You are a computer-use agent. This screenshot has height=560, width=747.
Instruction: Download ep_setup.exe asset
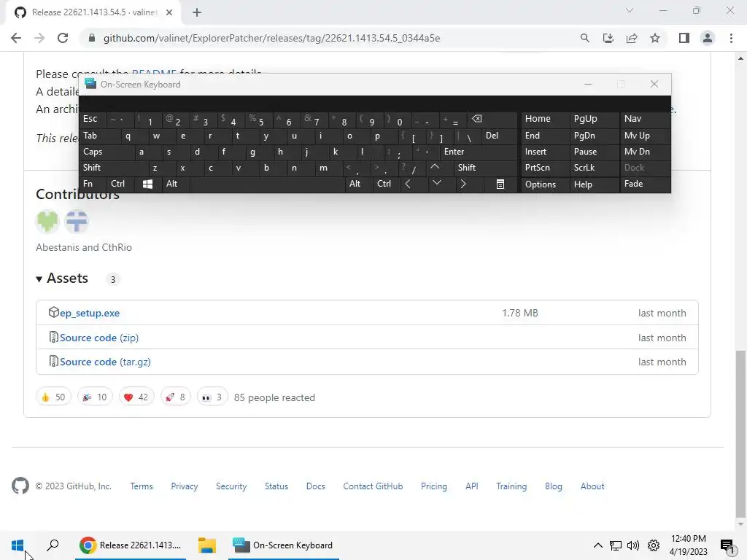point(90,313)
